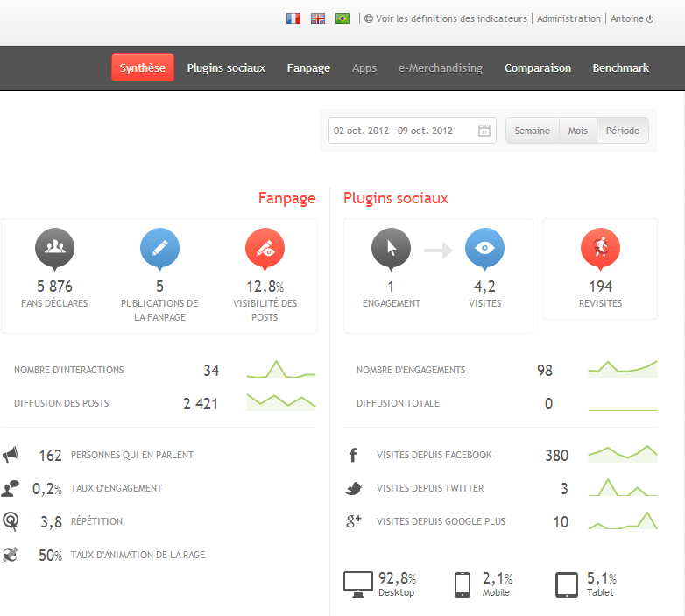
Task: Select the British flag for English
Action: (x=318, y=18)
